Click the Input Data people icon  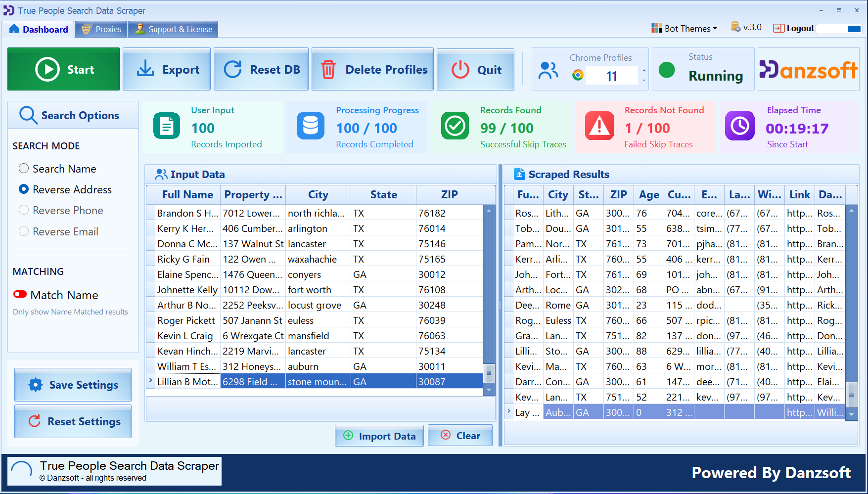point(161,174)
